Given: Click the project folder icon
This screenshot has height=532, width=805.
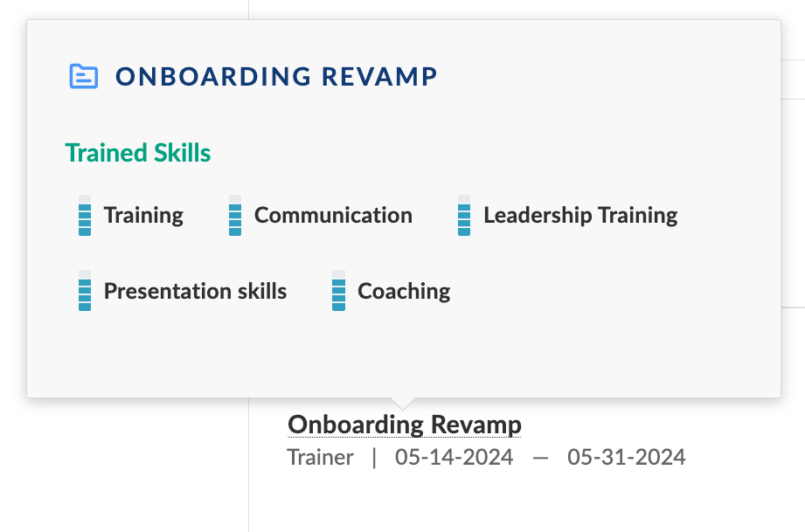Looking at the screenshot, I should (83, 76).
